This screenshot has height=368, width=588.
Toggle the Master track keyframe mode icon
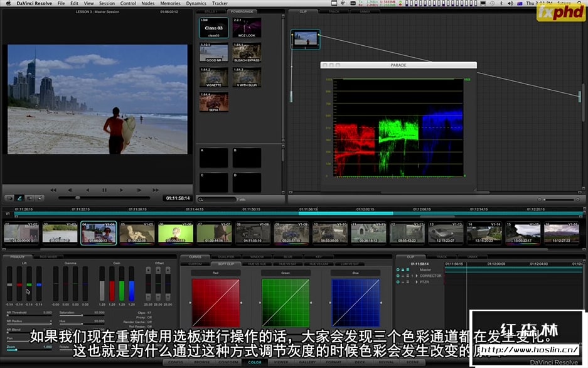[x=408, y=269]
